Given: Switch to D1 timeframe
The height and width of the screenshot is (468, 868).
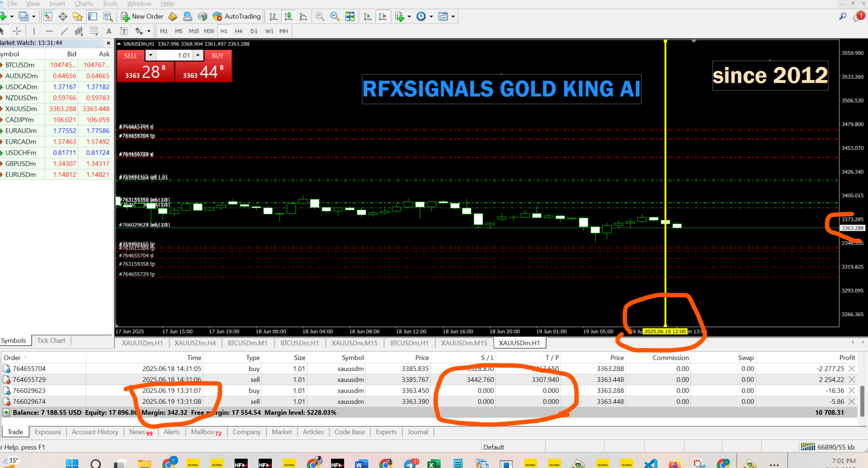Looking at the screenshot, I should (254, 31).
